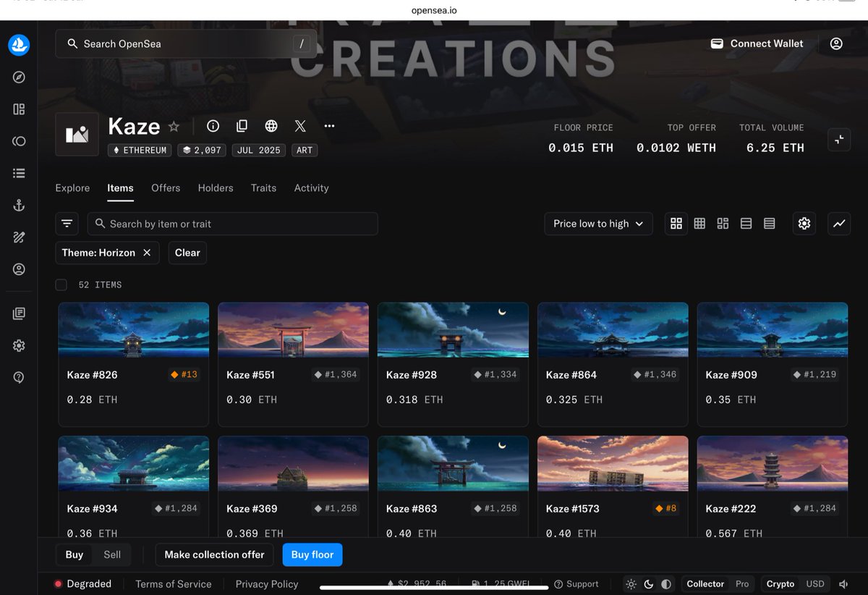868x595 pixels.
Task: Select the small grid view icon
Action: 699,224
